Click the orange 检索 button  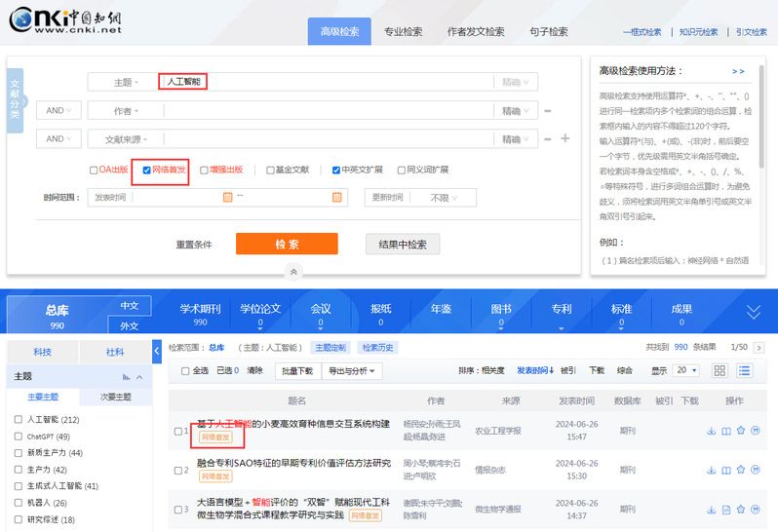coord(287,244)
